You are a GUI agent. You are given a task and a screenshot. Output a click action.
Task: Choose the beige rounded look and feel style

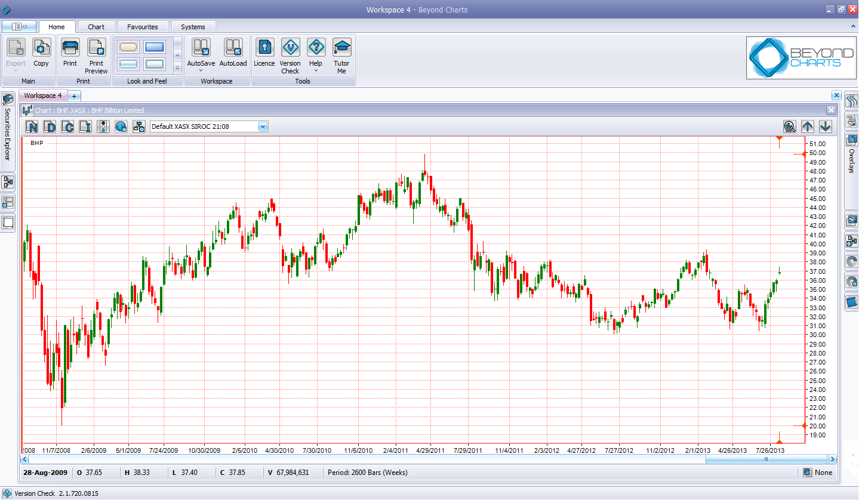point(128,47)
